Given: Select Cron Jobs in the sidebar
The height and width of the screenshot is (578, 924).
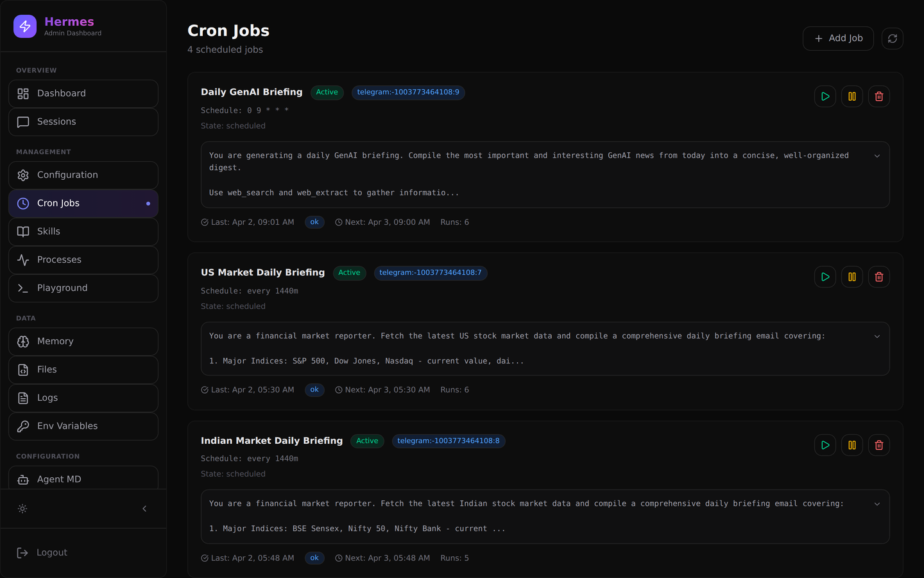Looking at the screenshot, I should point(83,204).
